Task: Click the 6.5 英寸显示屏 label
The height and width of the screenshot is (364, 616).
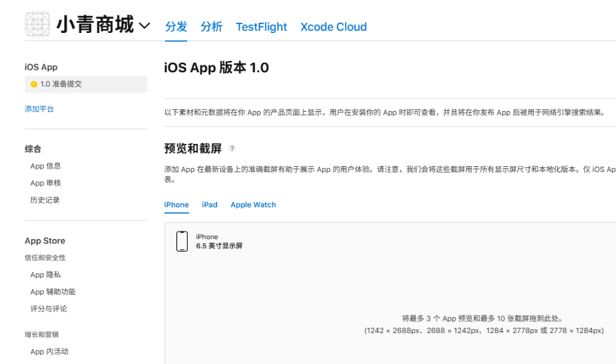Action: click(x=220, y=246)
